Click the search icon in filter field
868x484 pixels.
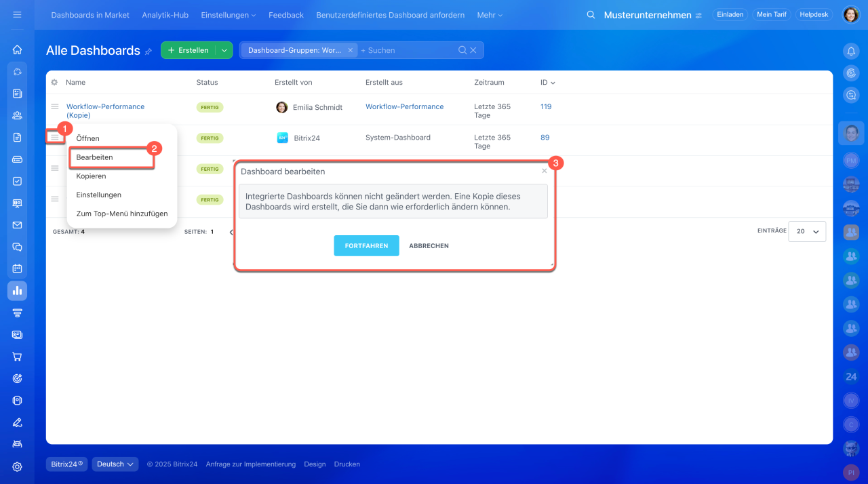click(x=462, y=50)
